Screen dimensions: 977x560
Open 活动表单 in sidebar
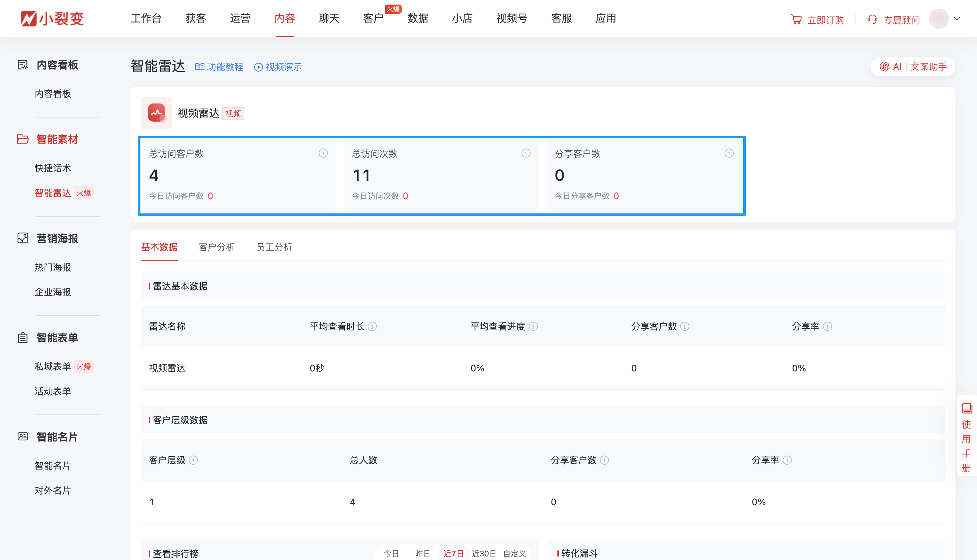[53, 391]
